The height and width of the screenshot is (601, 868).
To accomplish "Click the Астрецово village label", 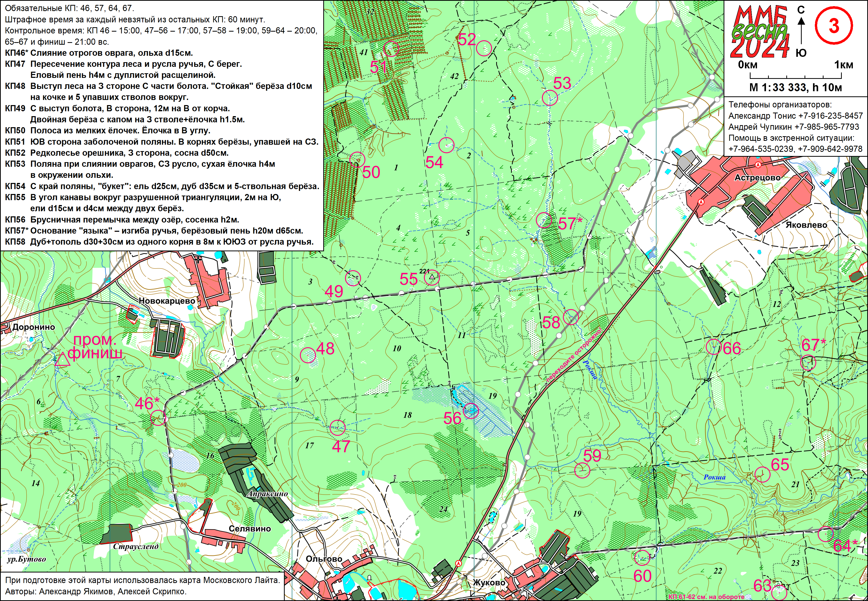I will pos(757,177).
